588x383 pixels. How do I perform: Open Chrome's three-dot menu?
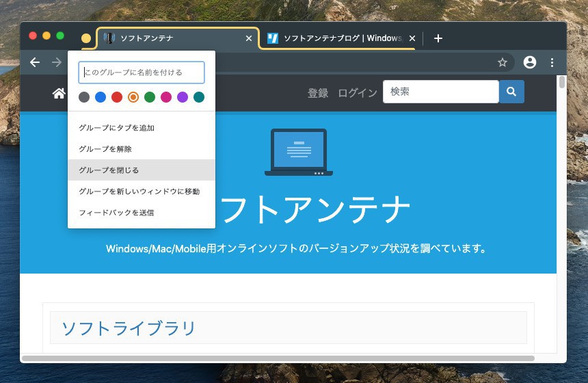[x=552, y=62]
